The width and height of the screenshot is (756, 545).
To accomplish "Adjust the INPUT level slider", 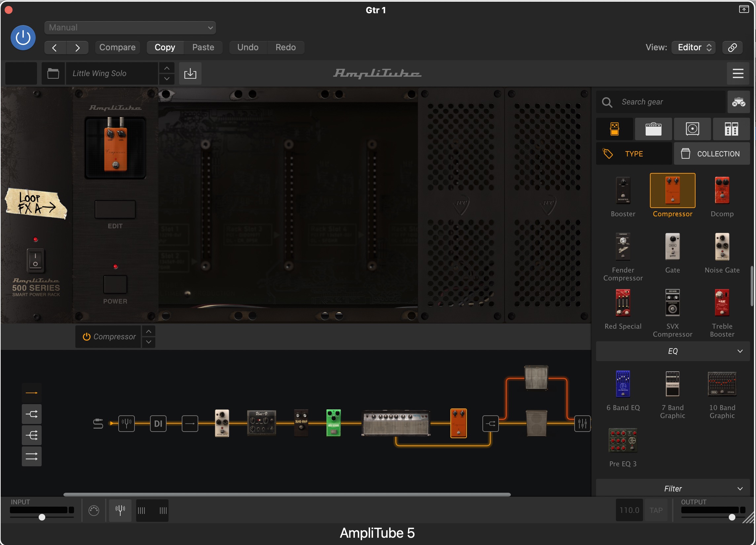I will (42, 517).
